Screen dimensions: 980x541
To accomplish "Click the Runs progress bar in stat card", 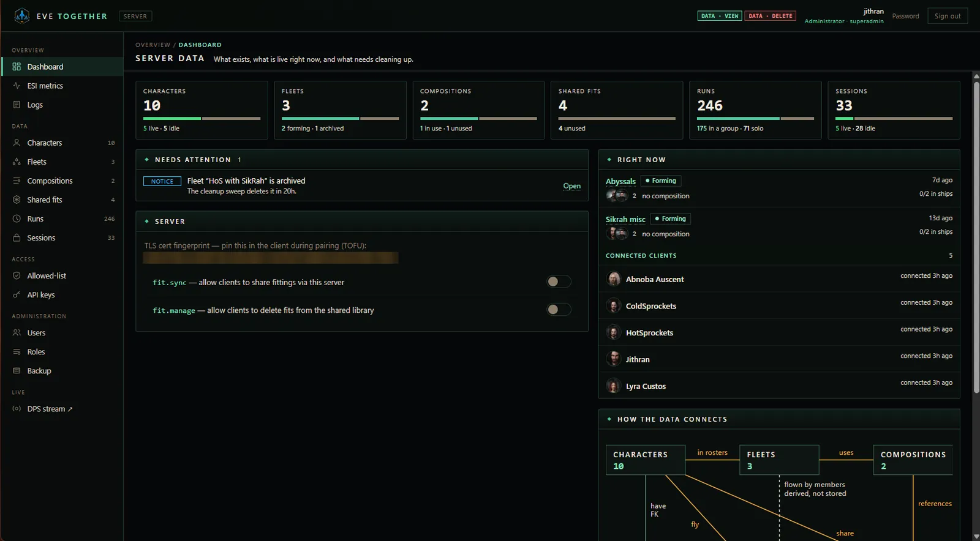I will (755, 118).
